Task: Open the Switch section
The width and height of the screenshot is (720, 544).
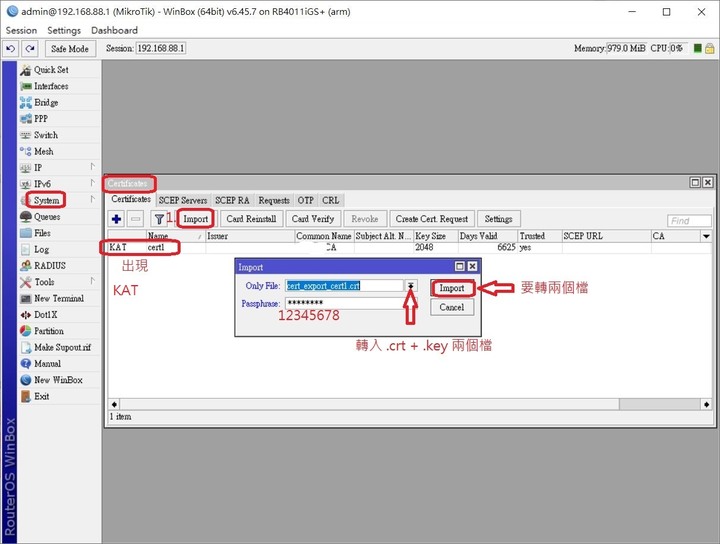Action: 45,135
